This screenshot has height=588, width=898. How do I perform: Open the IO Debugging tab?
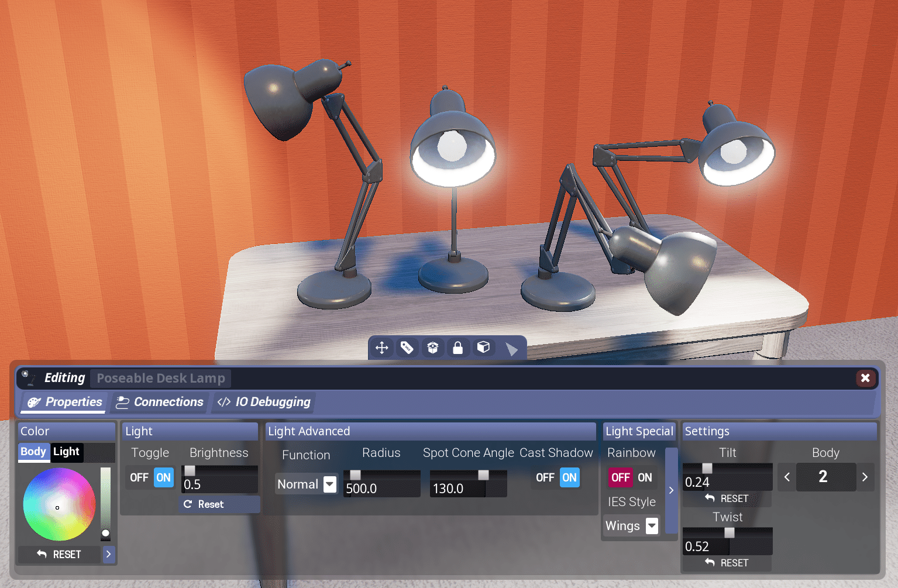263,403
